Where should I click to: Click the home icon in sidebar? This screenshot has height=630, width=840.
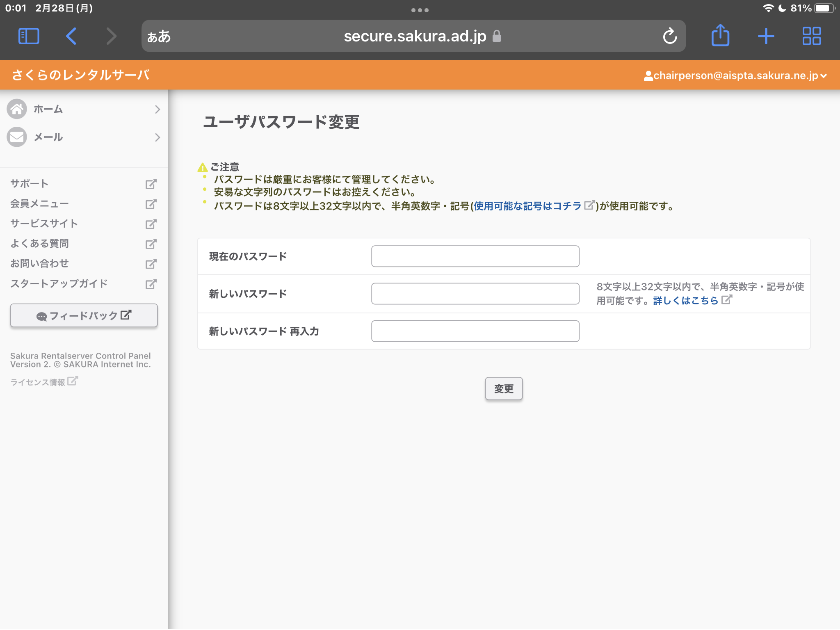17,109
